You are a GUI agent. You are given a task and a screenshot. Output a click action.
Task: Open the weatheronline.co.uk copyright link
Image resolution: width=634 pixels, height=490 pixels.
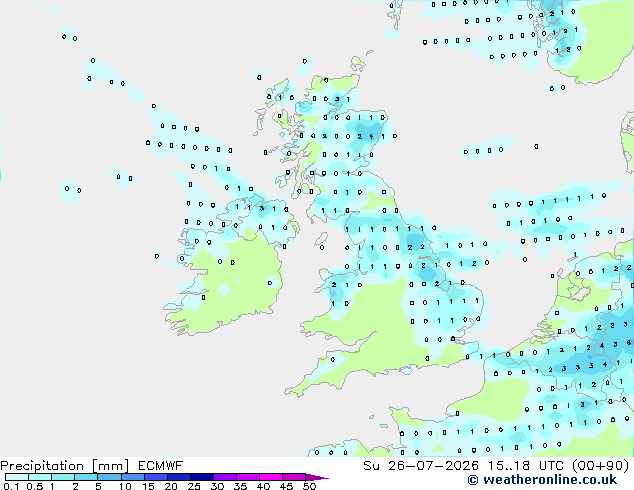(x=542, y=480)
